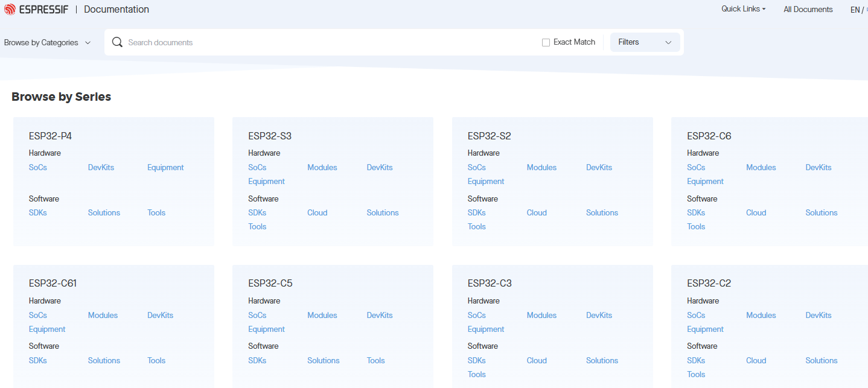This screenshot has width=868, height=388.
Task: Open Equipment under ESP32-C2
Action: [x=705, y=329]
